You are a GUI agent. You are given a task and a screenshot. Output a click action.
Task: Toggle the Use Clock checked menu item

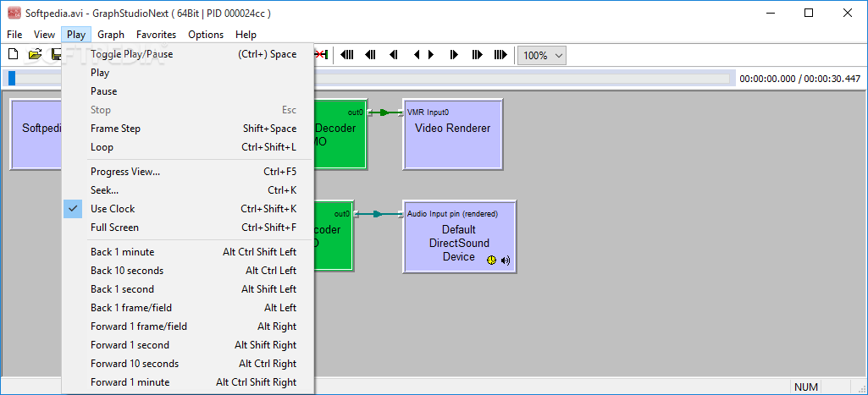pos(188,209)
